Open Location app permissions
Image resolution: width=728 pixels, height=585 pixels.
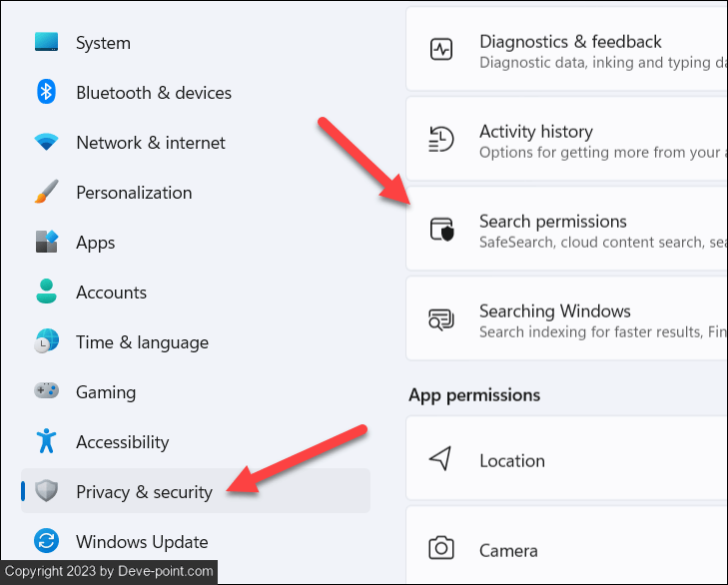pyautogui.click(x=512, y=461)
